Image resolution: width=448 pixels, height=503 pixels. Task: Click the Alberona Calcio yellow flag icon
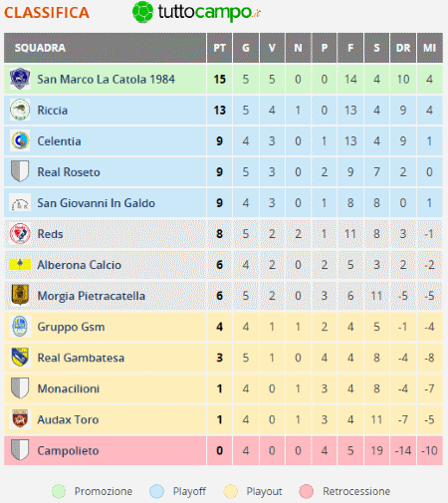pyautogui.click(x=20, y=264)
